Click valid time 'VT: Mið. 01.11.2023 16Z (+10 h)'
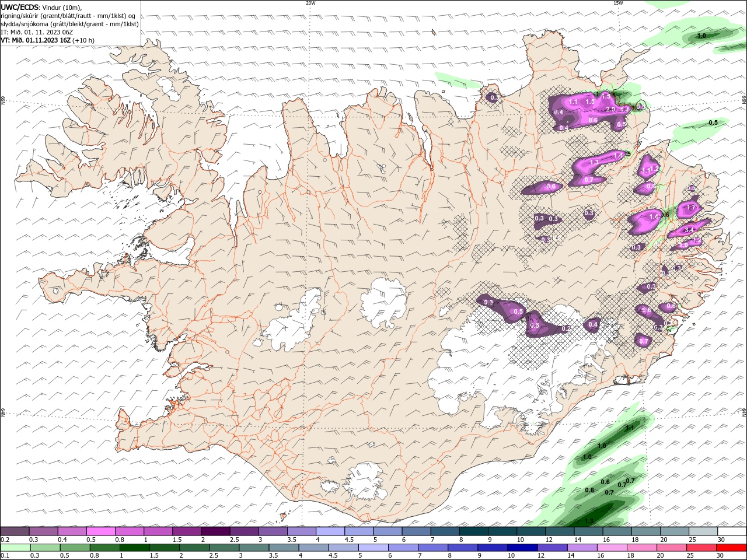 point(48,40)
